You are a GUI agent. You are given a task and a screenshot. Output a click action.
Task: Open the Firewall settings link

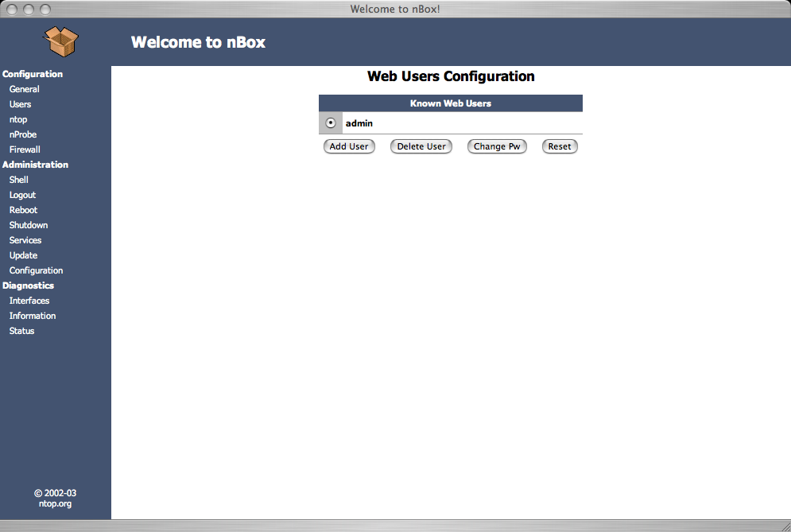pyautogui.click(x=25, y=150)
